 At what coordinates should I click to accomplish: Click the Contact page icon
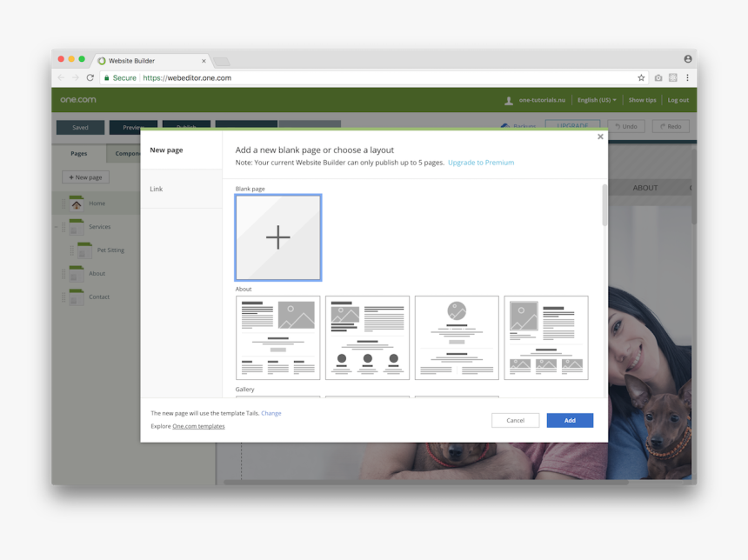(77, 297)
